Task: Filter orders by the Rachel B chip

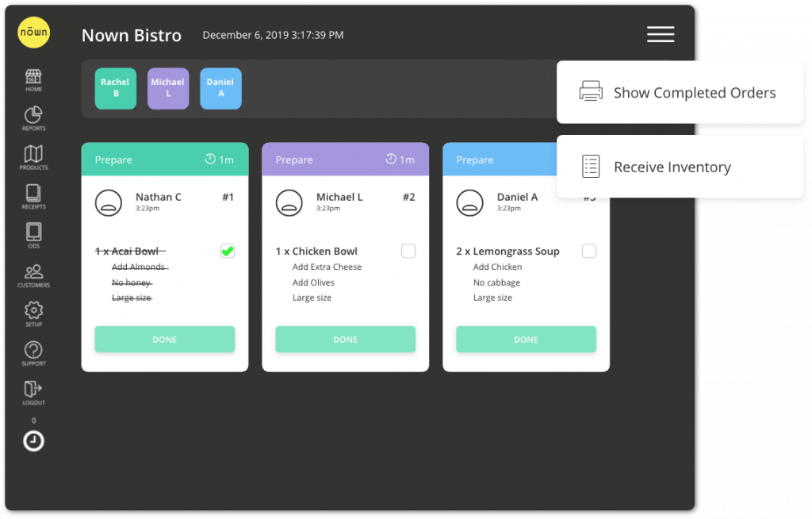Action: pos(115,88)
